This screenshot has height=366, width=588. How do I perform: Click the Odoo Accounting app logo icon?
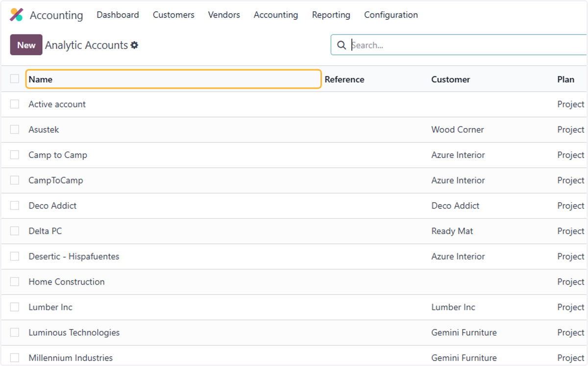pyautogui.click(x=16, y=15)
